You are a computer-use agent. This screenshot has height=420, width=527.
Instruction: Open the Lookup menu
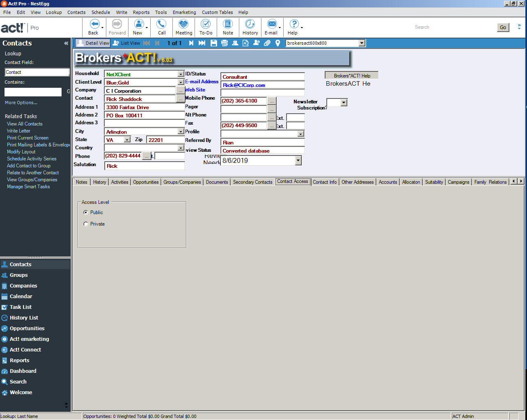54,12
